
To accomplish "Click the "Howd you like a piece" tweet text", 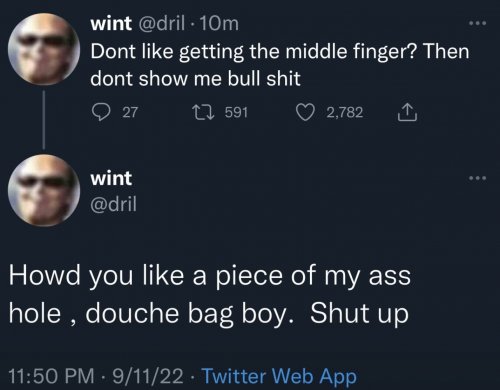I will [210, 294].
